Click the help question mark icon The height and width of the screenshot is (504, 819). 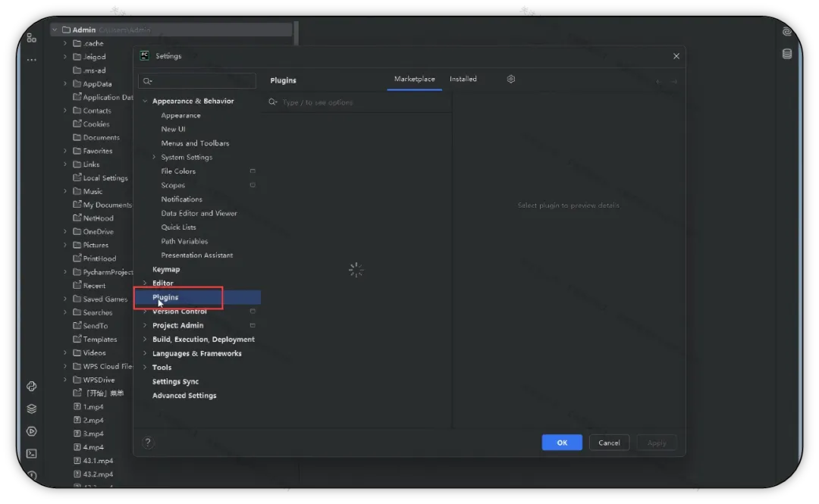(148, 443)
